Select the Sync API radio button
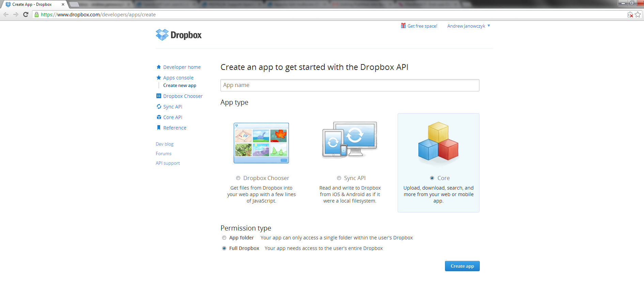The image size is (644, 296). [x=339, y=178]
